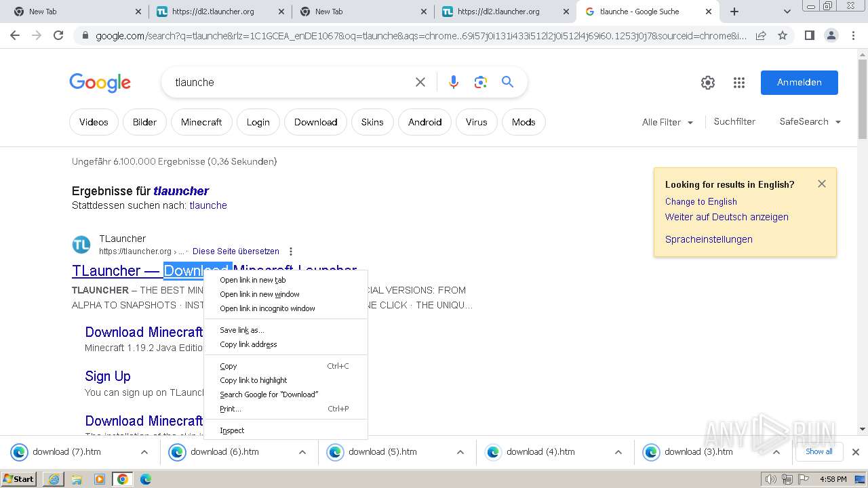This screenshot has width=868, height=488.
Task: Open Google settings gear icon
Action: click(708, 83)
